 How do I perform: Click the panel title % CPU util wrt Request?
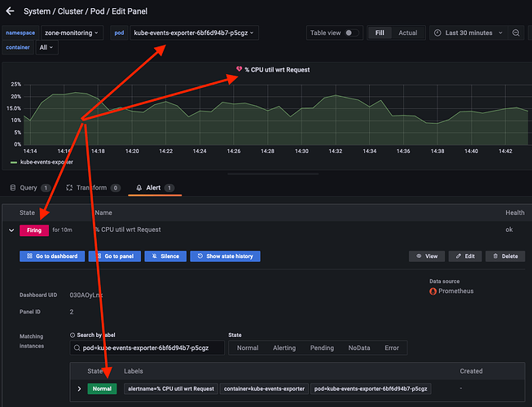[277, 70]
